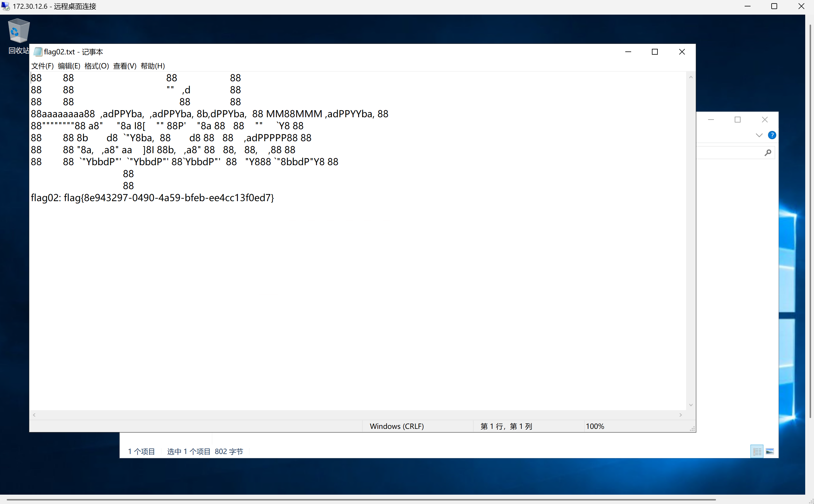Switch Explorer to details view icon
This screenshot has width=814, height=504.
tap(757, 451)
